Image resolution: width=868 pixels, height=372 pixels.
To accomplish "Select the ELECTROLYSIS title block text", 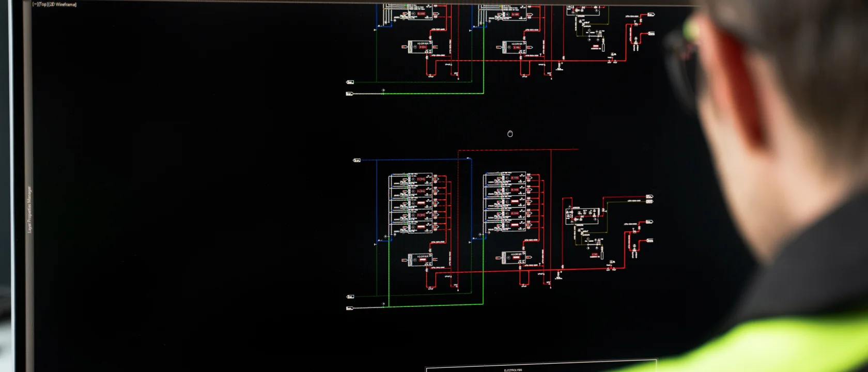I will [x=513, y=370].
